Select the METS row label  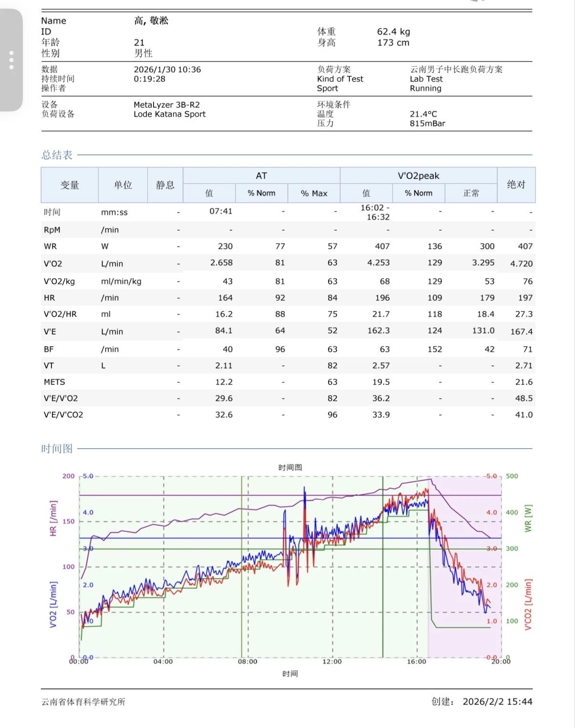[54, 382]
